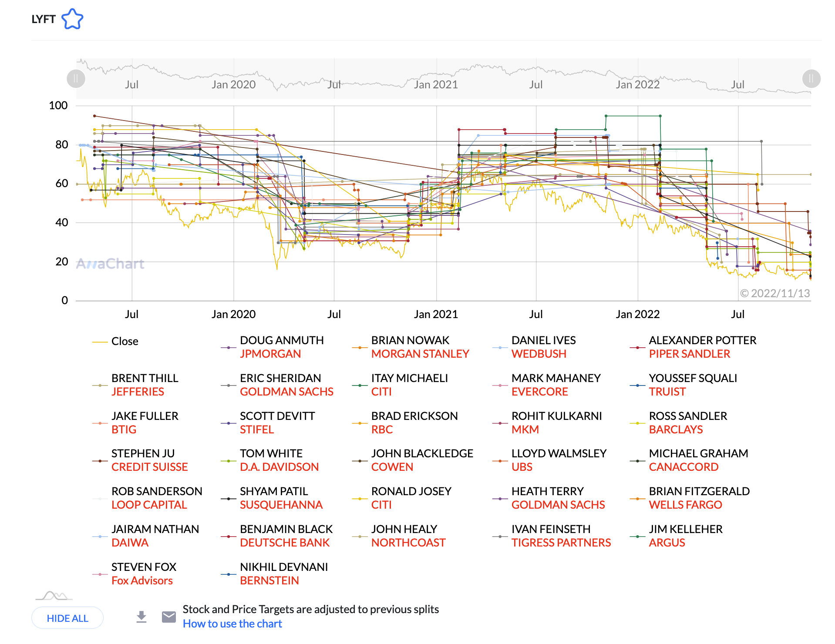Click 'Jan 2022' in the range navigator
Viewport: 835px width, 644px height.
pos(638,84)
